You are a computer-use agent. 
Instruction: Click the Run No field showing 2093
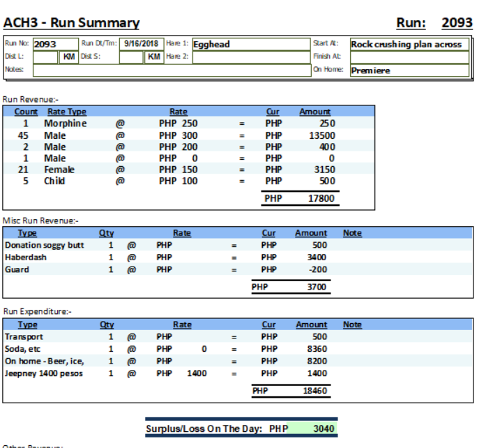tap(54, 44)
